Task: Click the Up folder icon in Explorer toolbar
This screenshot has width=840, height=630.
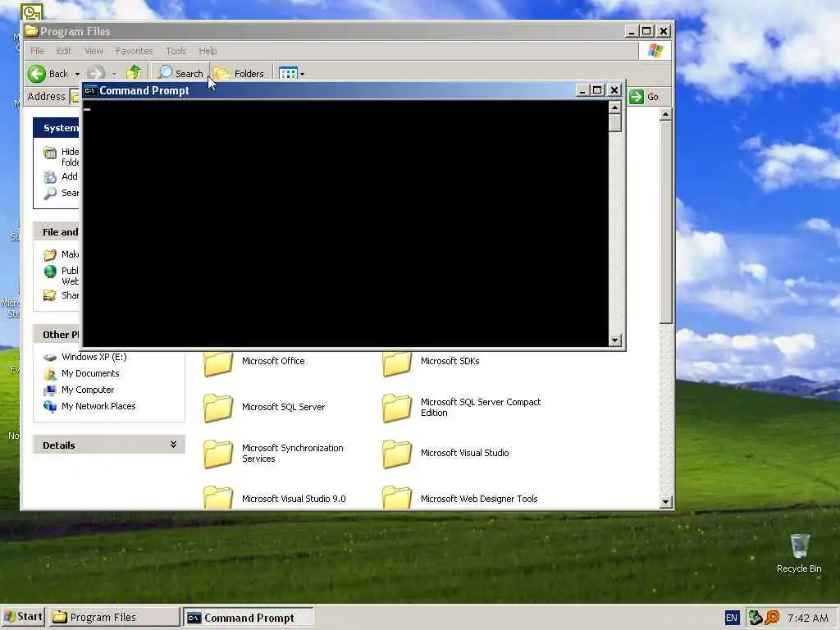Action: point(134,72)
